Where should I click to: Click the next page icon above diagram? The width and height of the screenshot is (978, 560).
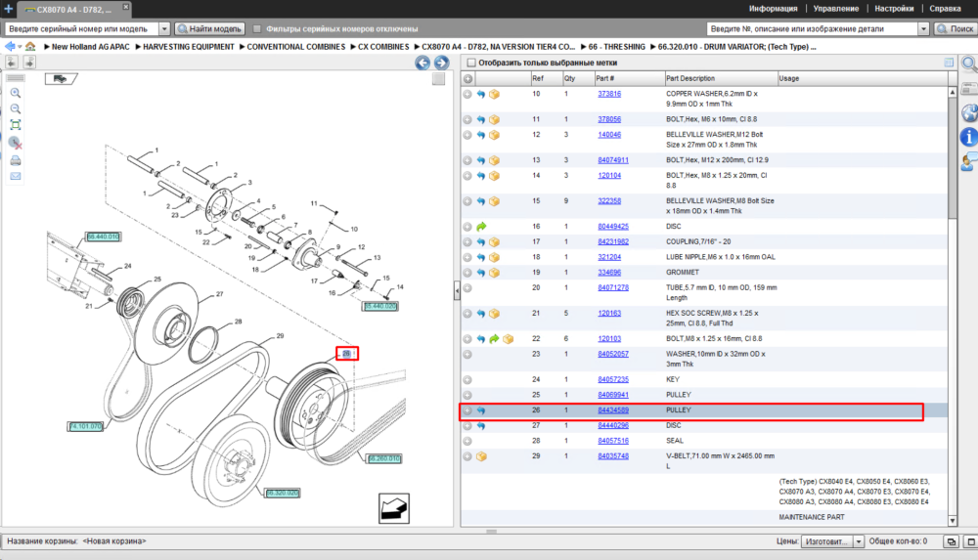click(29, 62)
